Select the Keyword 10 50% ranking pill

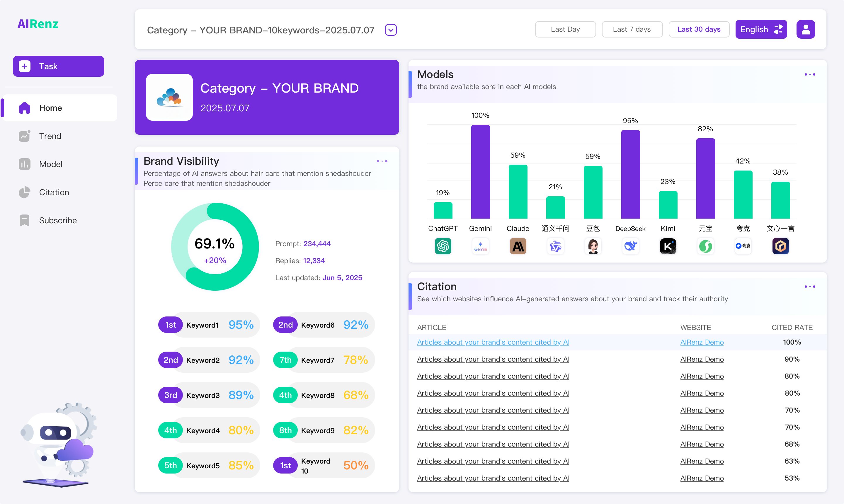coord(324,465)
